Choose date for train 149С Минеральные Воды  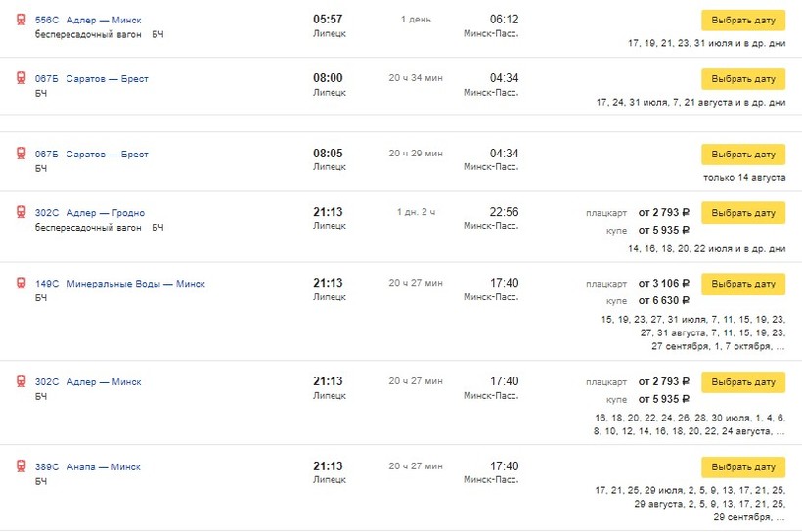tap(742, 284)
